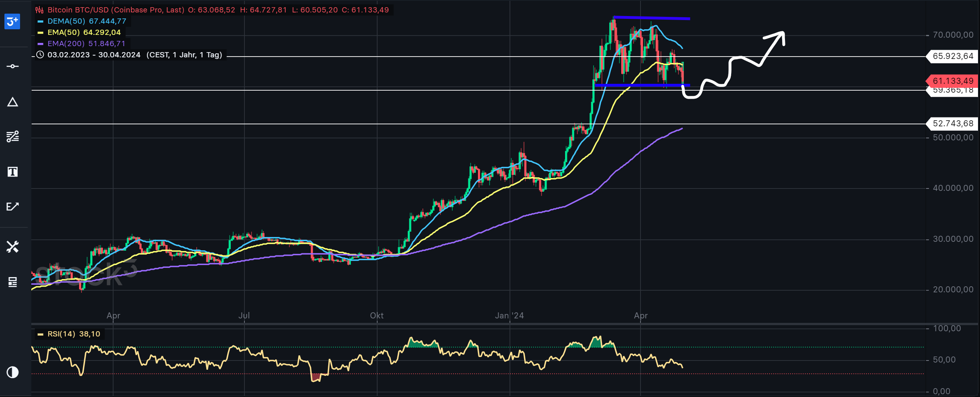This screenshot has height=397, width=980.
Task: Open the Bitcoin BTC/USD instrument label
Action: 116,10
